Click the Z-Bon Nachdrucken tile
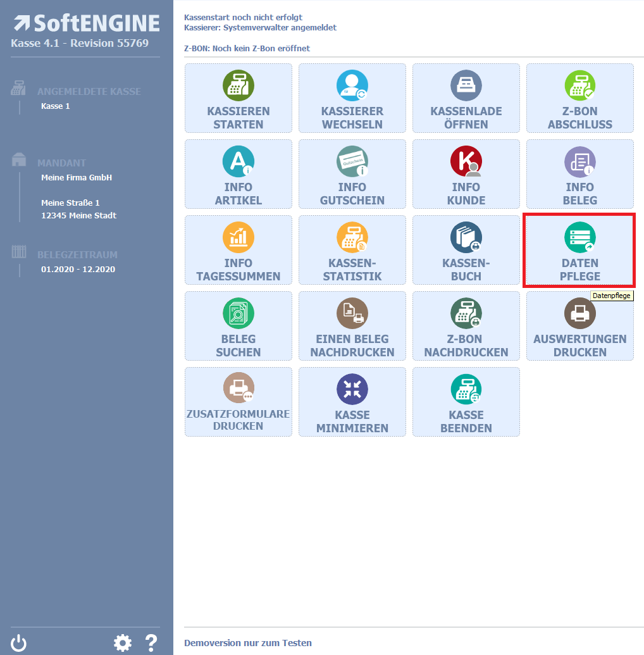Viewport: 644px width, 655px height. pos(466,326)
